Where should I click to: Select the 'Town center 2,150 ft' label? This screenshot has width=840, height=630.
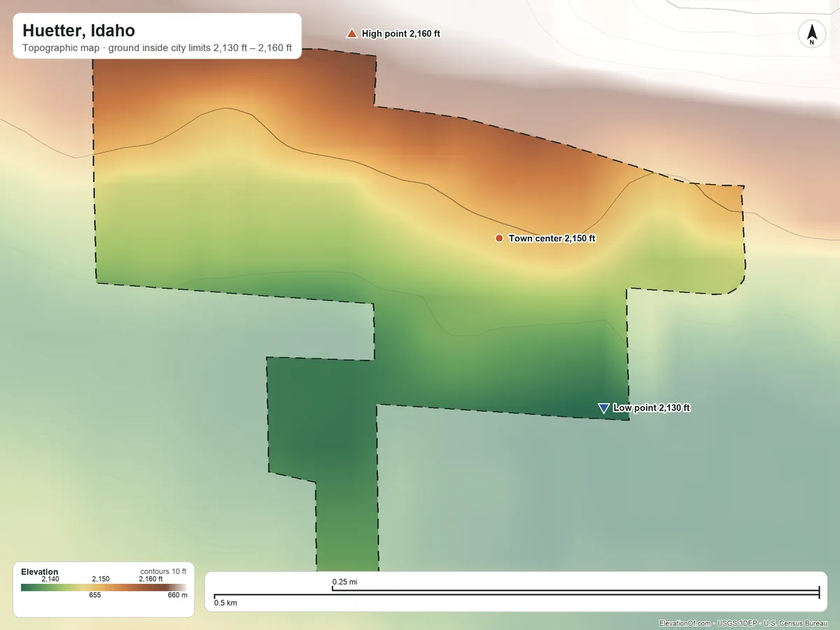(552, 239)
